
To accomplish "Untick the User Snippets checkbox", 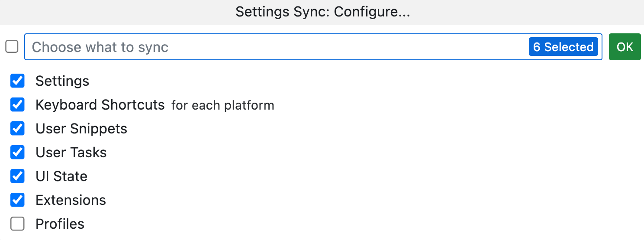I will tap(17, 129).
